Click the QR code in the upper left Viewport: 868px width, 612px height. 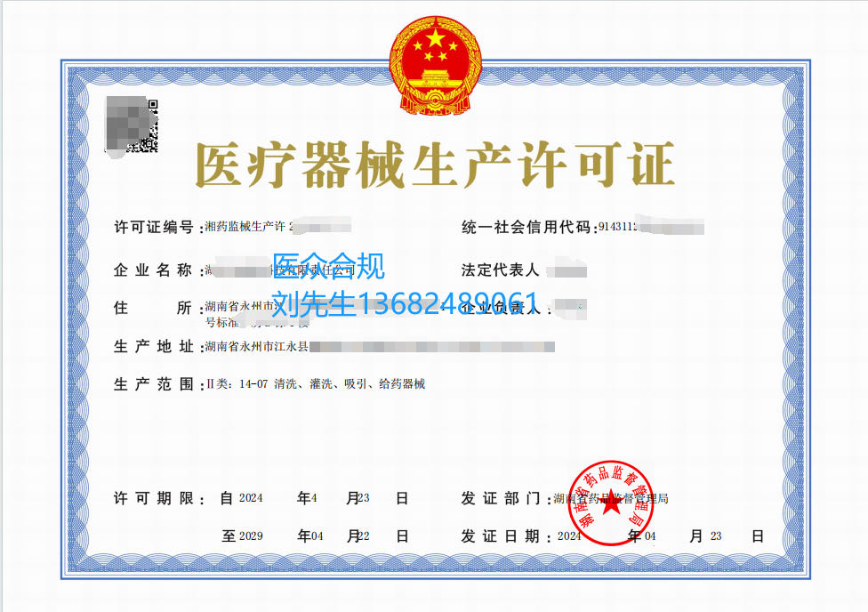[133, 126]
